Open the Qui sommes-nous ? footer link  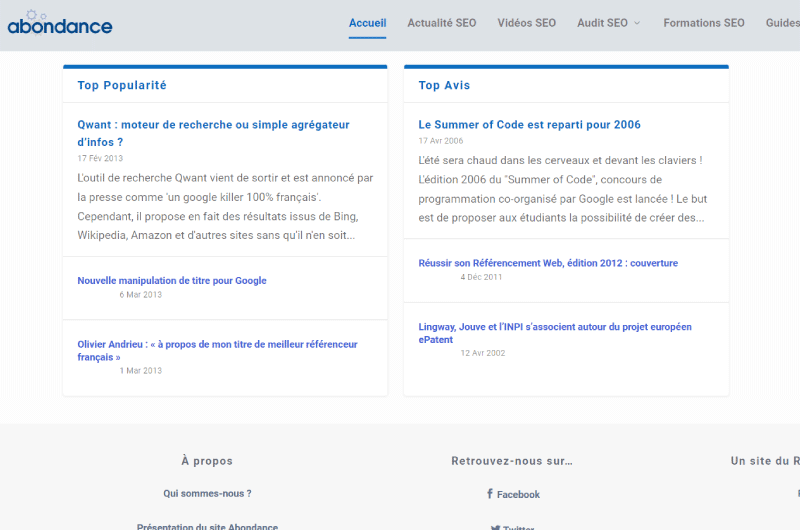pos(207,493)
